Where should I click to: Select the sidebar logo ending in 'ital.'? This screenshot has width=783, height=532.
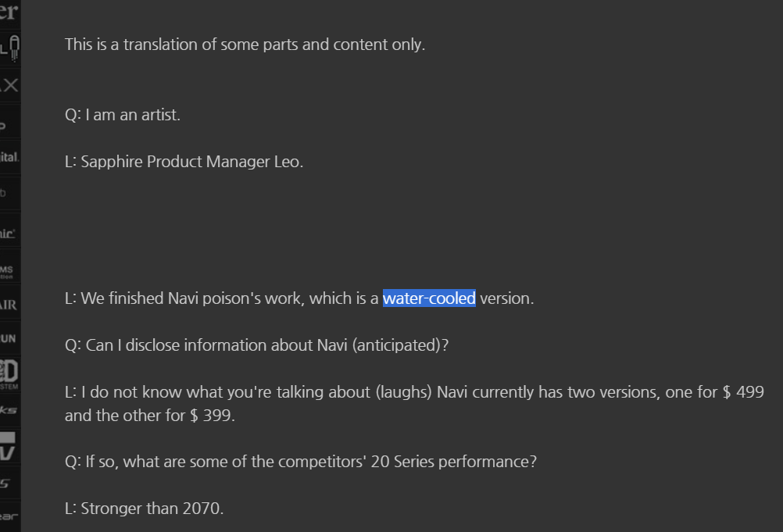9,157
